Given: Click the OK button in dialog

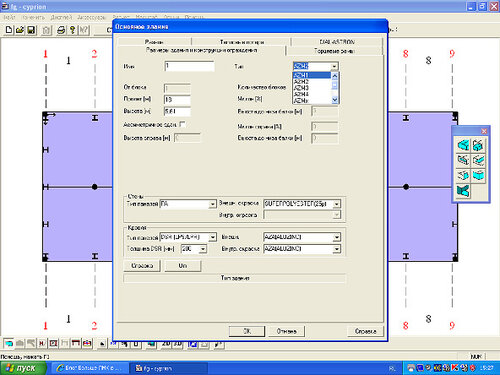Looking at the screenshot, I should [x=247, y=331].
